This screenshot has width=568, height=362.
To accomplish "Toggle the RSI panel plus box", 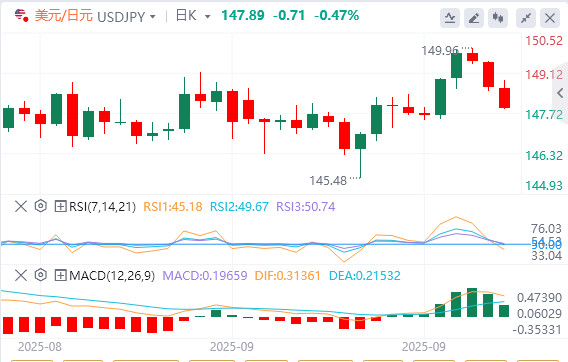I will tap(60, 207).
